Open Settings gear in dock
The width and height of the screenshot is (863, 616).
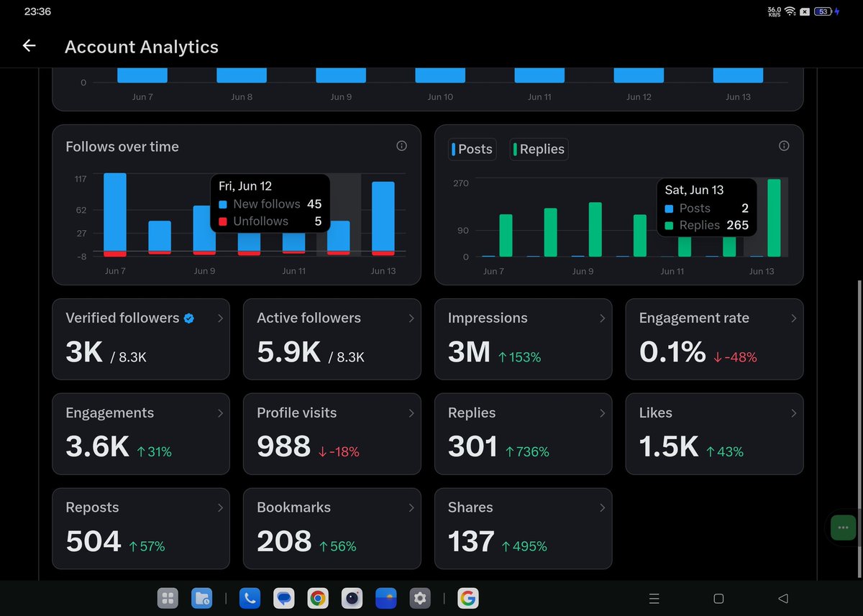pyautogui.click(x=420, y=598)
